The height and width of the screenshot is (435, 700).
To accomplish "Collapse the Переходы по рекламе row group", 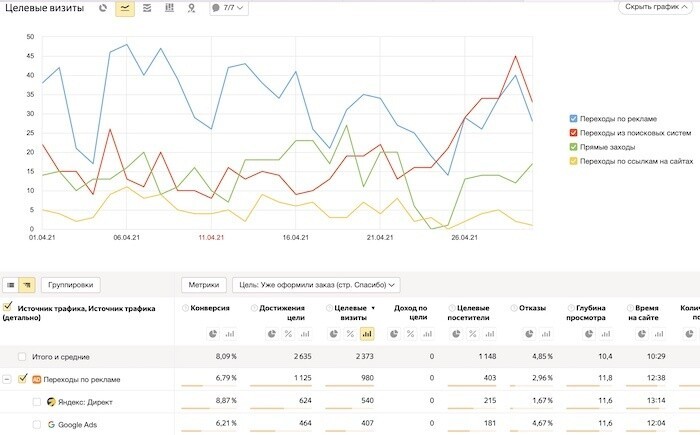I will coord(7,379).
